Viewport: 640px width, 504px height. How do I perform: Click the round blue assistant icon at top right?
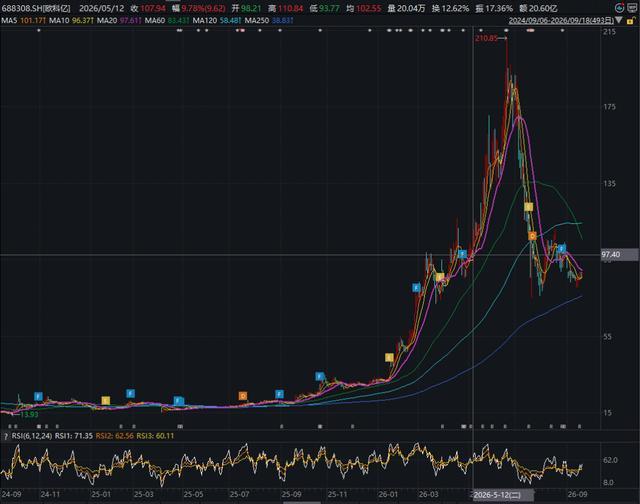[x=619, y=7]
